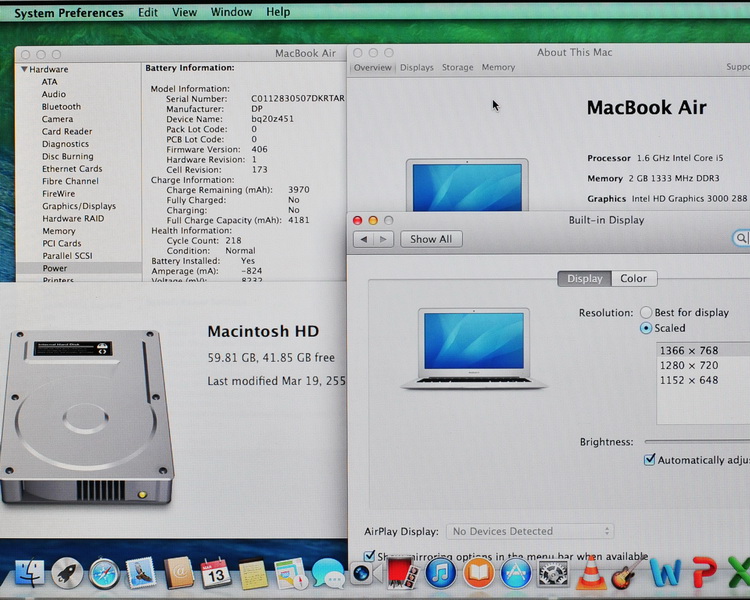Open System Preferences gear icon in Dock
This screenshot has width=750, height=600.
(553, 573)
